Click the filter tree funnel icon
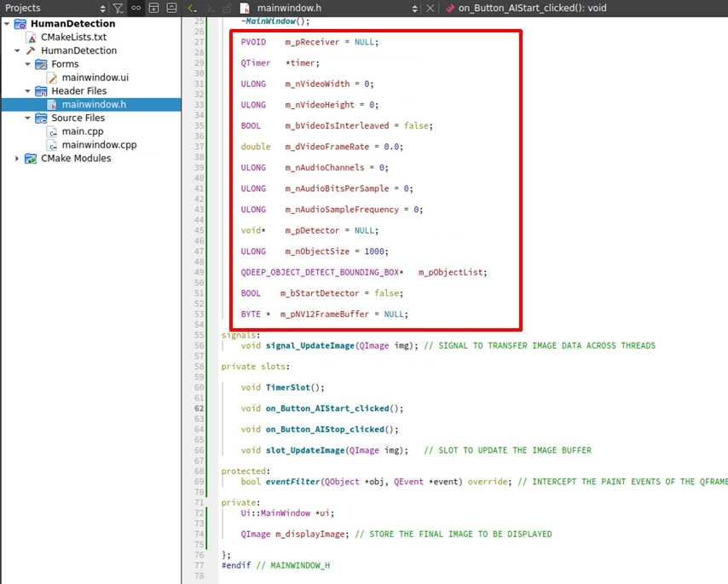 coord(118,8)
